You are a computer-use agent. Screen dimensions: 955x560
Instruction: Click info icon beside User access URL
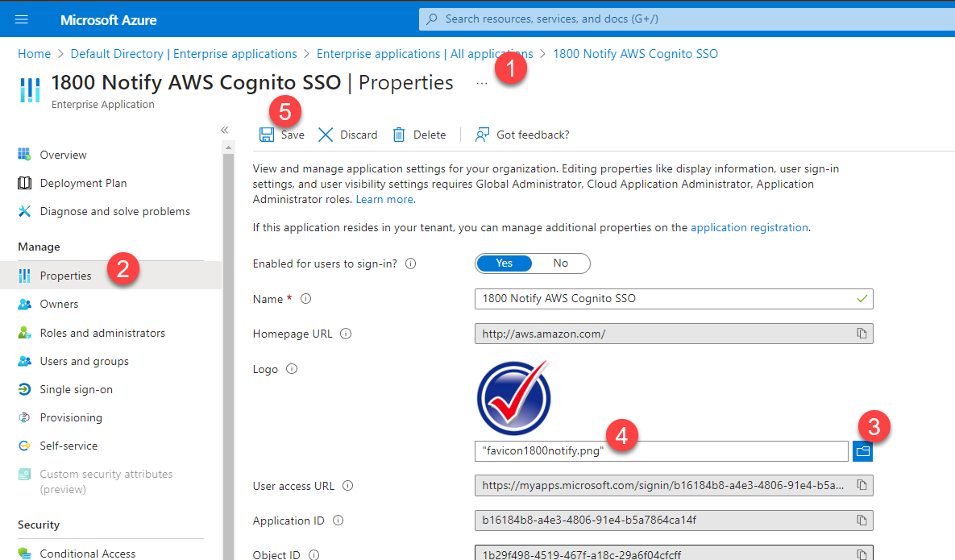click(348, 486)
